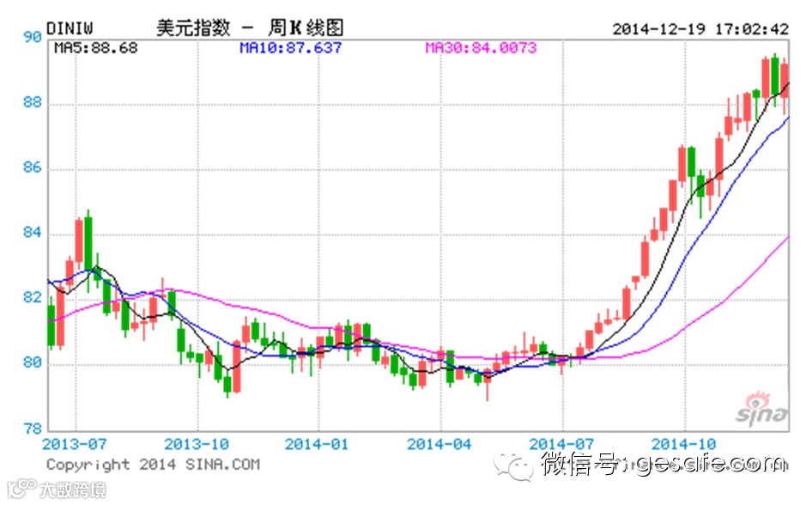812x505 pixels.
Task: Click the y-axis label 88
Action: pos(32,102)
